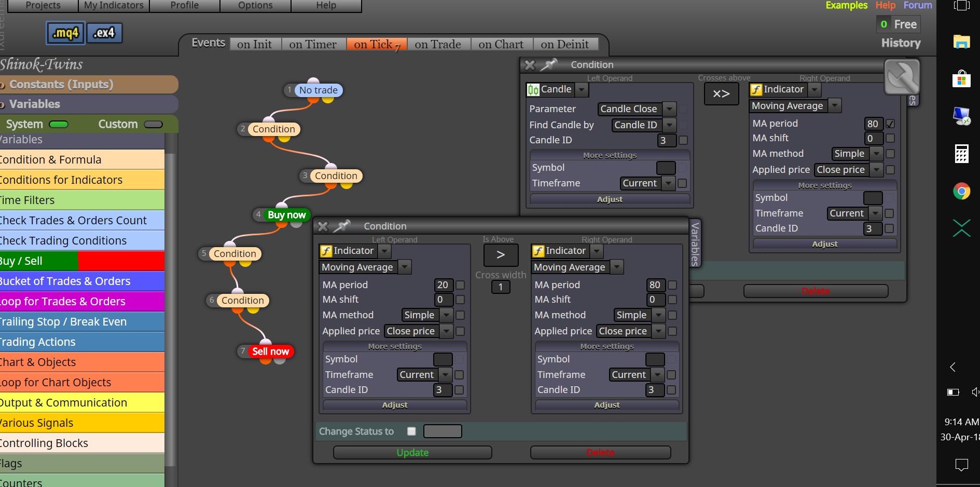The height and width of the screenshot is (487, 980).
Task: Click the .mq4 export icon
Action: tap(65, 33)
